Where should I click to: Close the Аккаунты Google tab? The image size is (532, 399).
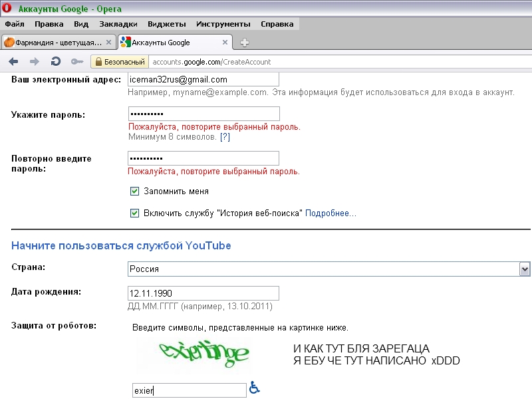click(x=225, y=43)
